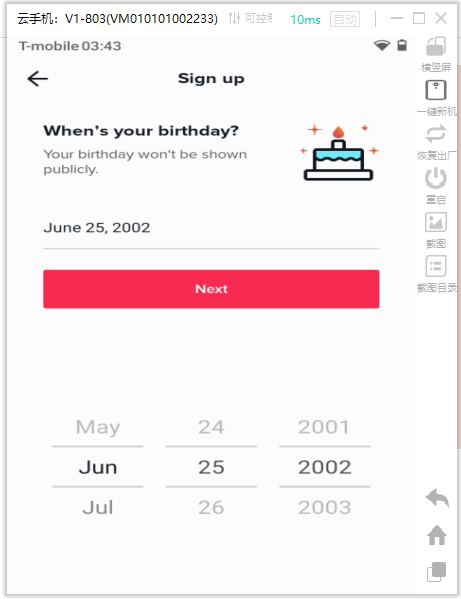Click the factory restore (恢复出厂) icon
The height and width of the screenshot is (599, 461).
click(x=436, y=134)
